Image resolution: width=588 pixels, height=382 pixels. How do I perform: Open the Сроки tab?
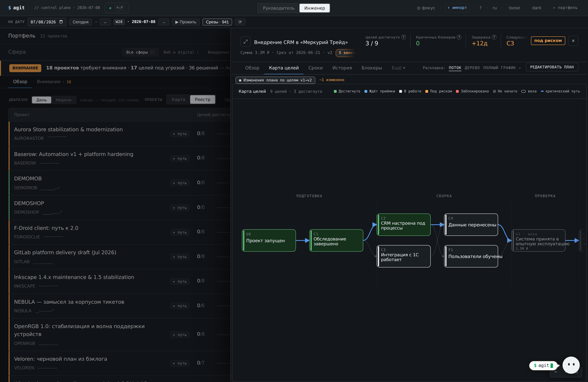315,68
